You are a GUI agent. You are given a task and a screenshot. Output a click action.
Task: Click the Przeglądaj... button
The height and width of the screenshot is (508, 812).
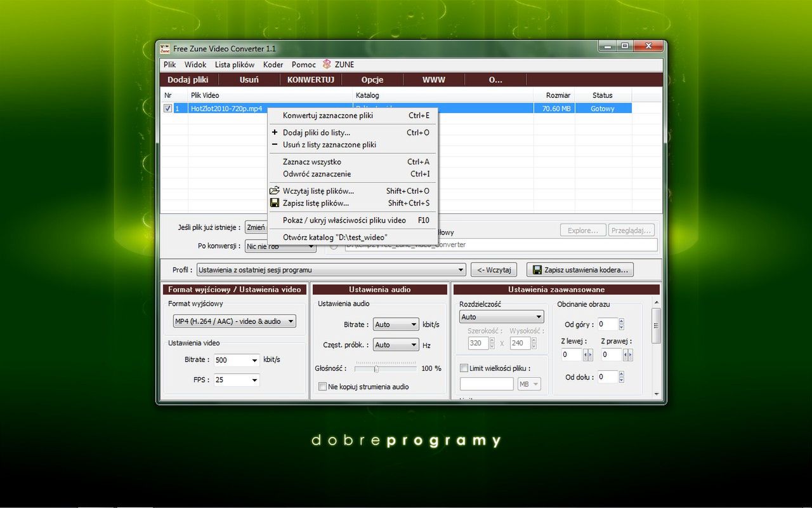click(632, 230)
